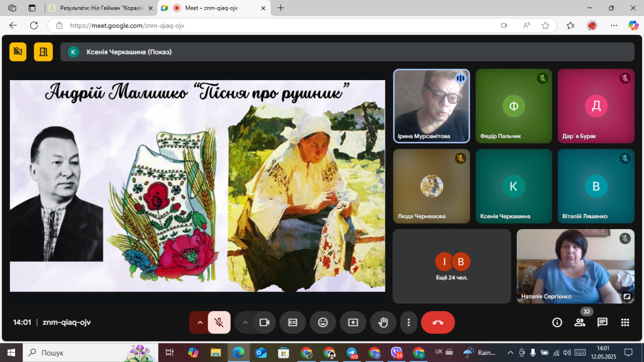Open a new browser tab
This screenshot has height=362, width=644.
pos(281,8)
